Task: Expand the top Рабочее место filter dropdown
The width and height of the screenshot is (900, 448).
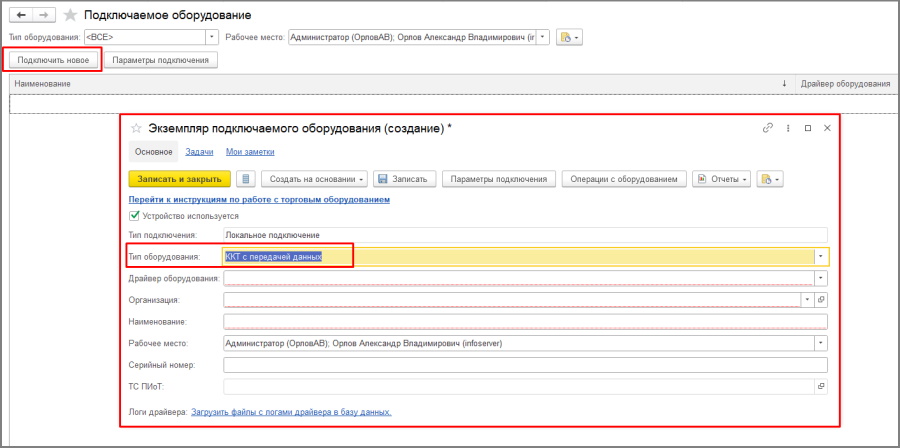Action: pyautogui.click(x=544, y=37)
